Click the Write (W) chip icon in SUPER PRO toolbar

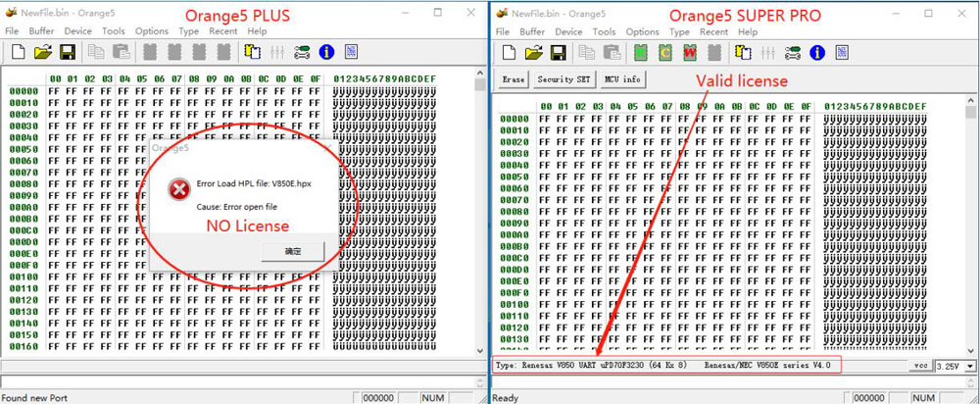pyautogui.click(x=689, y=51)
